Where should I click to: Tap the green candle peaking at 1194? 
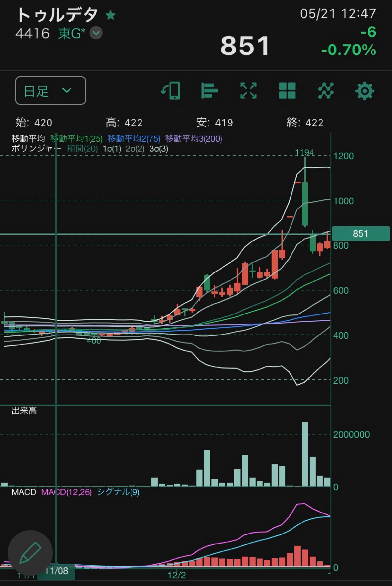point(305,204)
